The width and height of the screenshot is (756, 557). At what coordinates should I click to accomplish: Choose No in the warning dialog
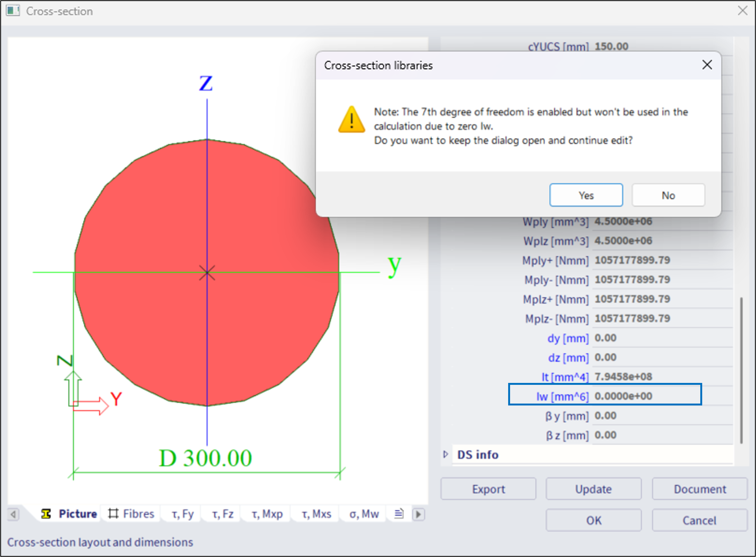668,195
